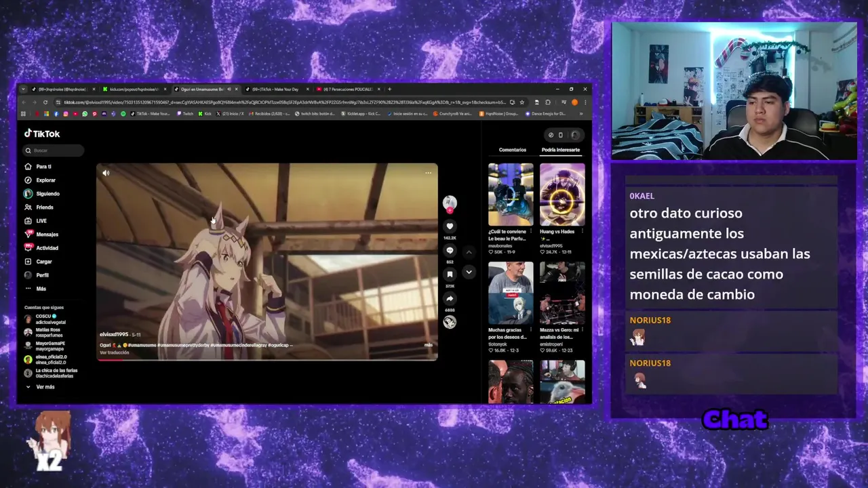Expand Ver más followed accounts
This screenshot has width=868, height=488.
[x=40, y=387]
